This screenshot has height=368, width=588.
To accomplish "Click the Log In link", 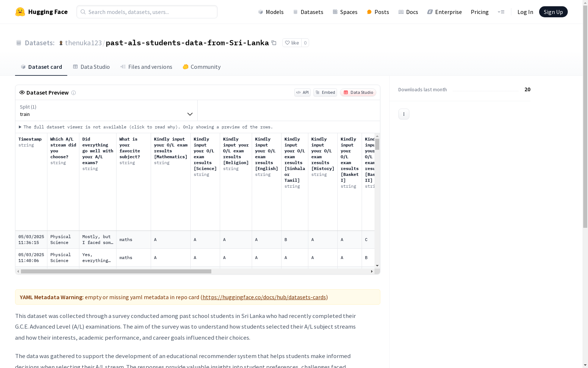I will [x=525, y=12].
